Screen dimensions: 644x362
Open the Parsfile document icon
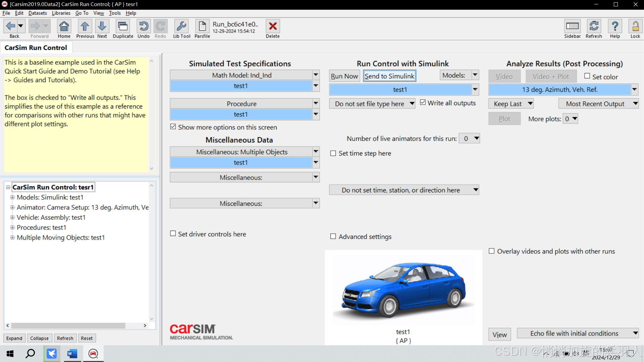pyautogui.click(x=202, y=26)
